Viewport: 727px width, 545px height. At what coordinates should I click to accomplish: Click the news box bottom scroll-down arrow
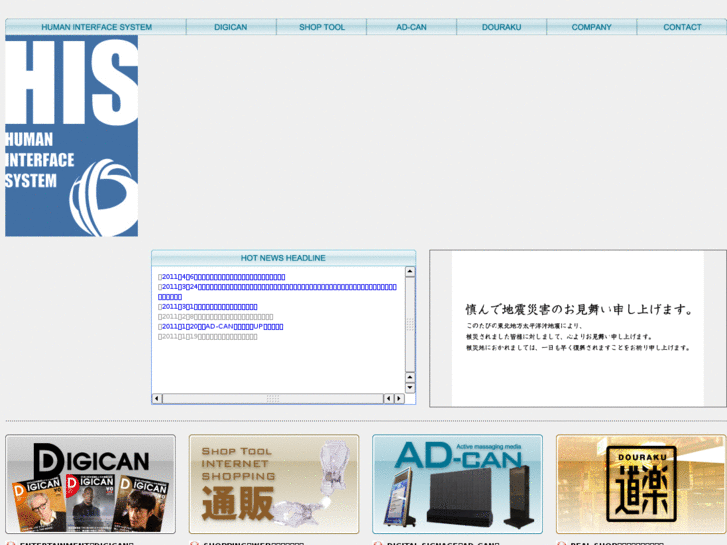tap(410, 387)
